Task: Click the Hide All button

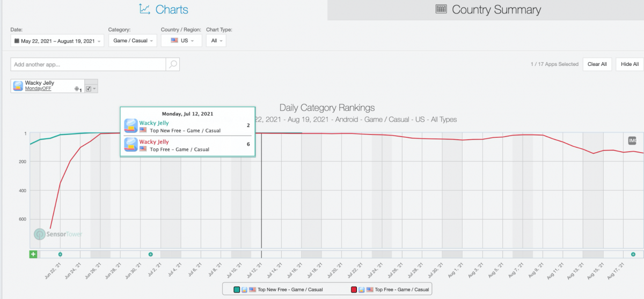Action: point(630,64)
